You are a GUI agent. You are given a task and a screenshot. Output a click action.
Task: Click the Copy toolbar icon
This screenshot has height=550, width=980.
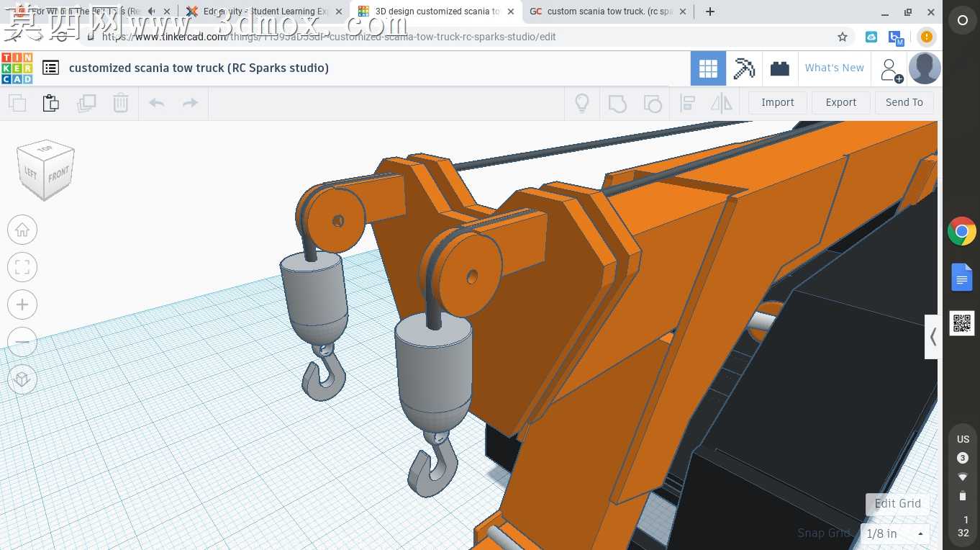click(17, 103)
